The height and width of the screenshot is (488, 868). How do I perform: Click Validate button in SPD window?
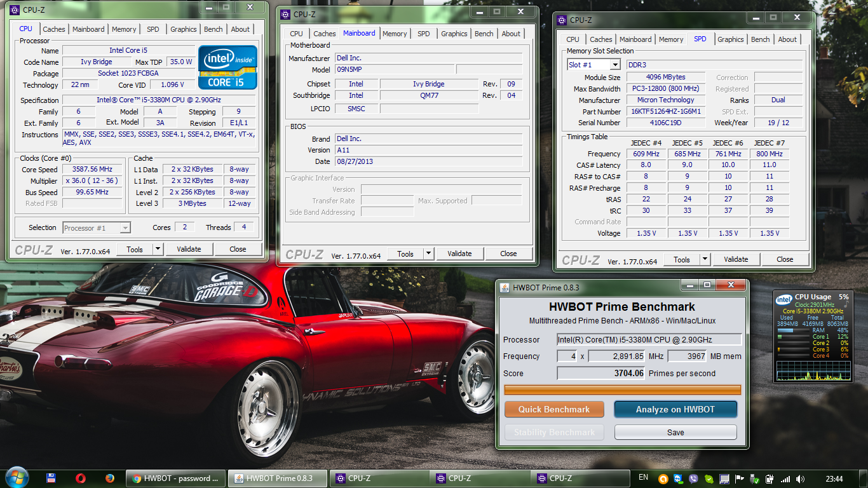point(736,259)
